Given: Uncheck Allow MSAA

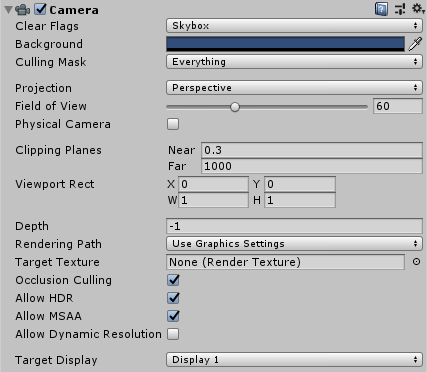Looking at the screenshot, I should pos(173,316).
